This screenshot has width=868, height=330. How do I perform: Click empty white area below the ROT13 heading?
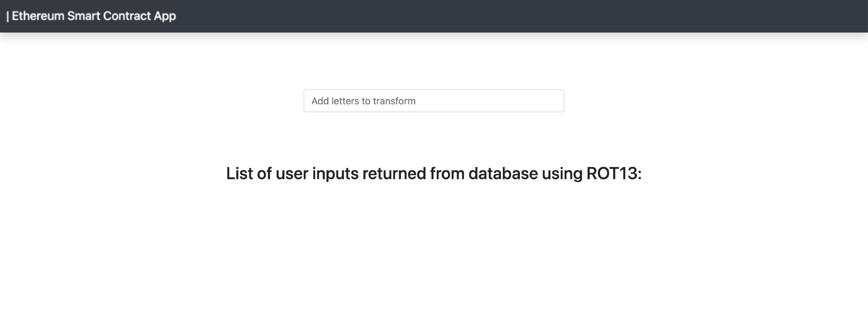click(x=434, y=256)
